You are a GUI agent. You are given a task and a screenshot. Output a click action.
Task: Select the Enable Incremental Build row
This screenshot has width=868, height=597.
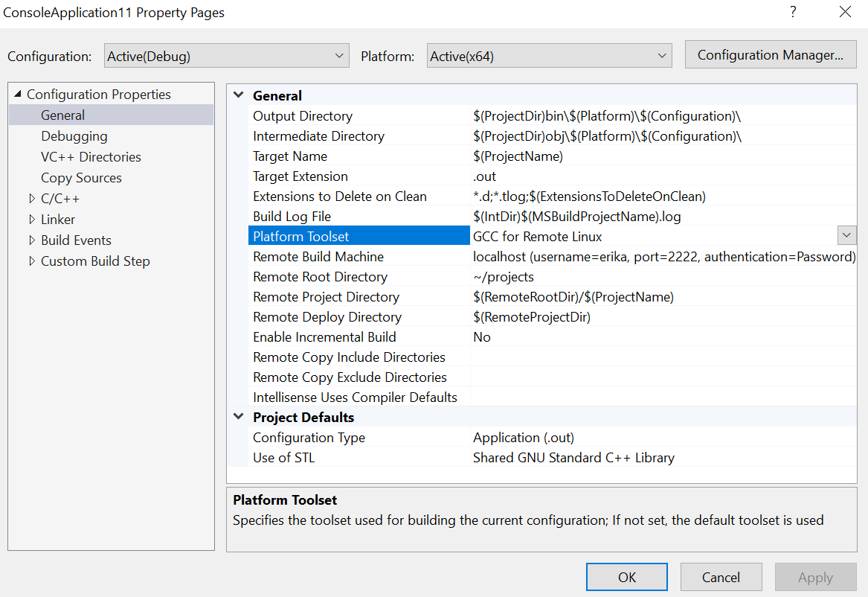point(324,337)
